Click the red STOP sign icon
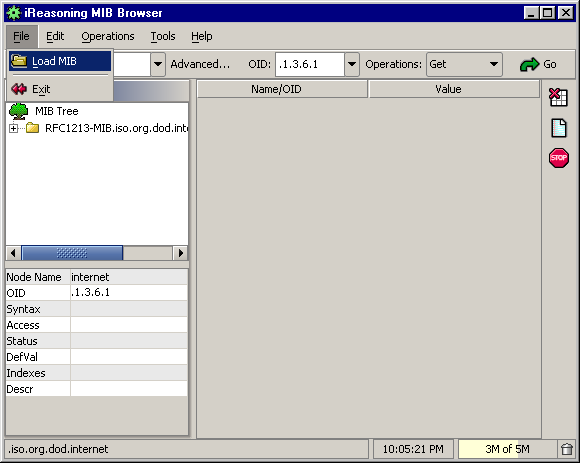This screenshot has width=580, height=463. coord(559,158)
